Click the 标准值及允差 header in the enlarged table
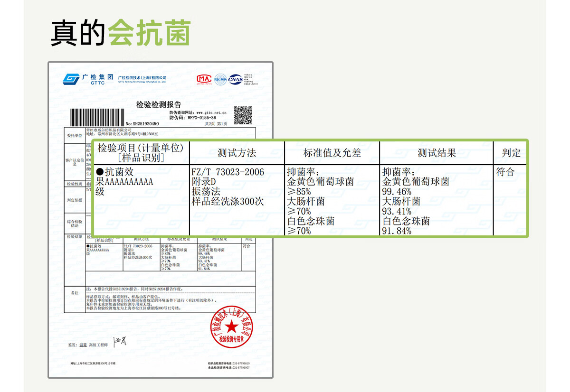 point(332,153)
